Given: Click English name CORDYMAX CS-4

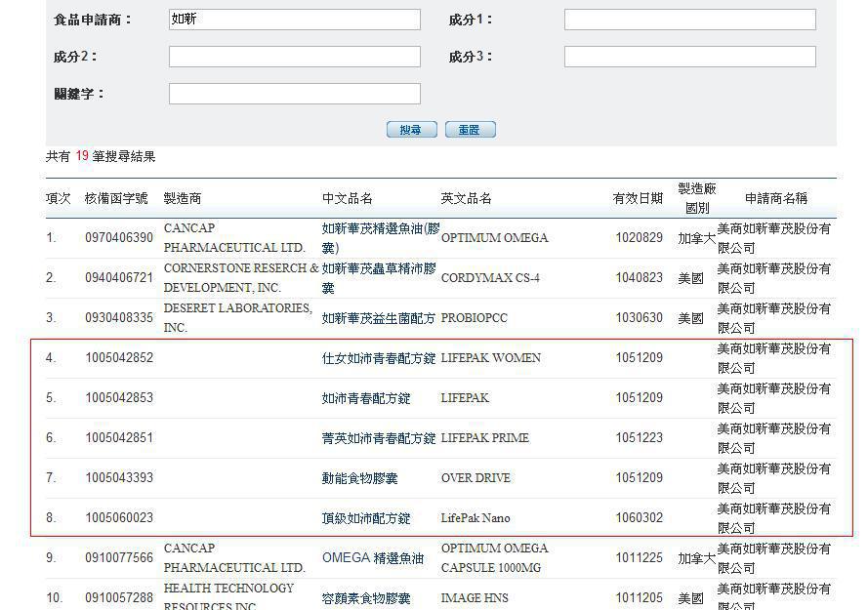Looking at the screenshot, I should (490, 278).
